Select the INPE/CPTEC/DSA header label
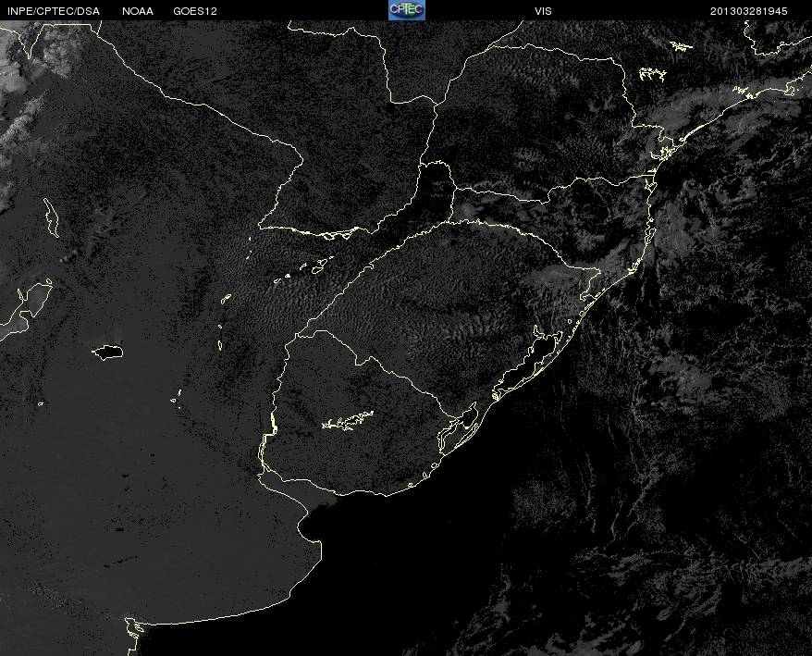The height and width of the screenshot is (656, 812). click(54, 11)
